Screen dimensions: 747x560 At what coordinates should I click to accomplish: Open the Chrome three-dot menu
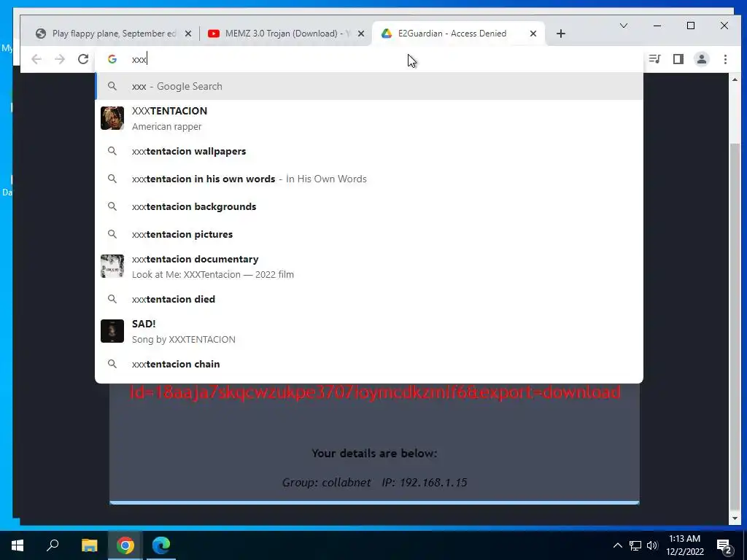(x=725, y=59)
